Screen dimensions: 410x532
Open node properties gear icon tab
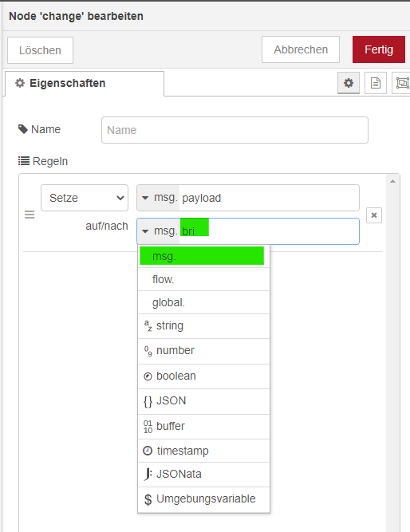pos(349,83)
